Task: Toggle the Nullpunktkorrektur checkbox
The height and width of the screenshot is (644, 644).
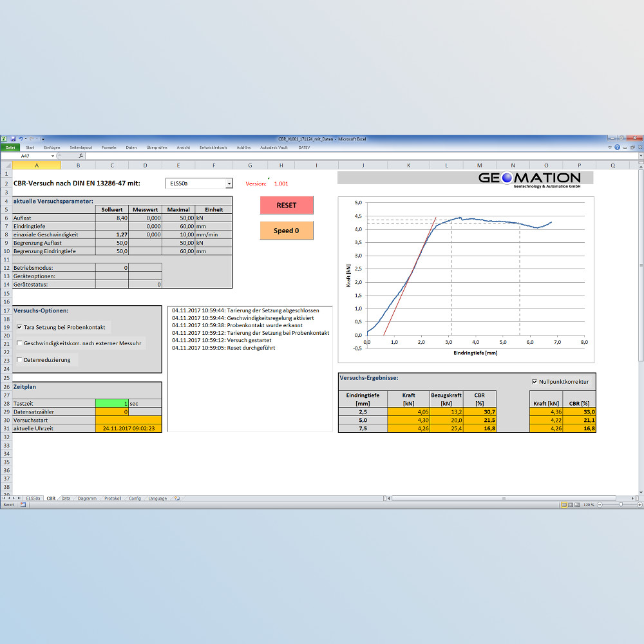Action: tap(535, 381)
